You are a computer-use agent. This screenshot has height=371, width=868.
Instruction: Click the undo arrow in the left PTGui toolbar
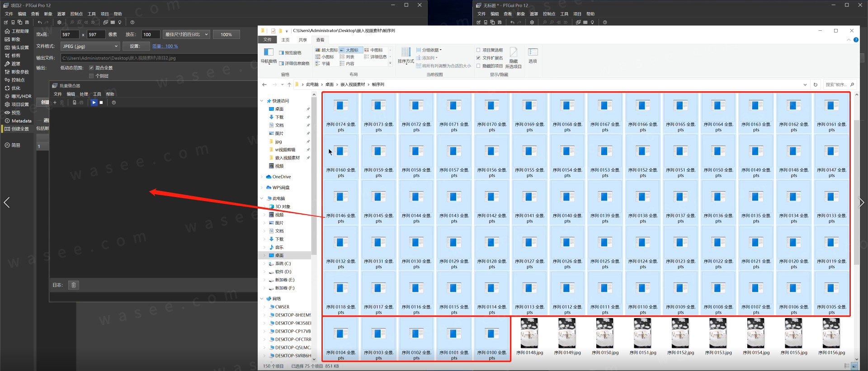point(40,22)
